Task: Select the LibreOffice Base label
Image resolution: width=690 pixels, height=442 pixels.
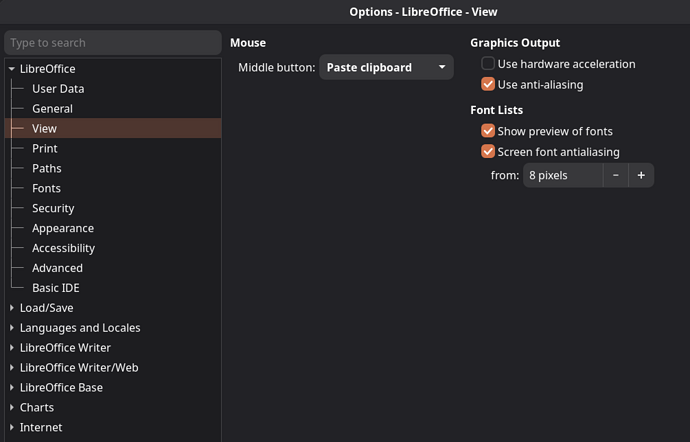Action: [x=61, y=388]
